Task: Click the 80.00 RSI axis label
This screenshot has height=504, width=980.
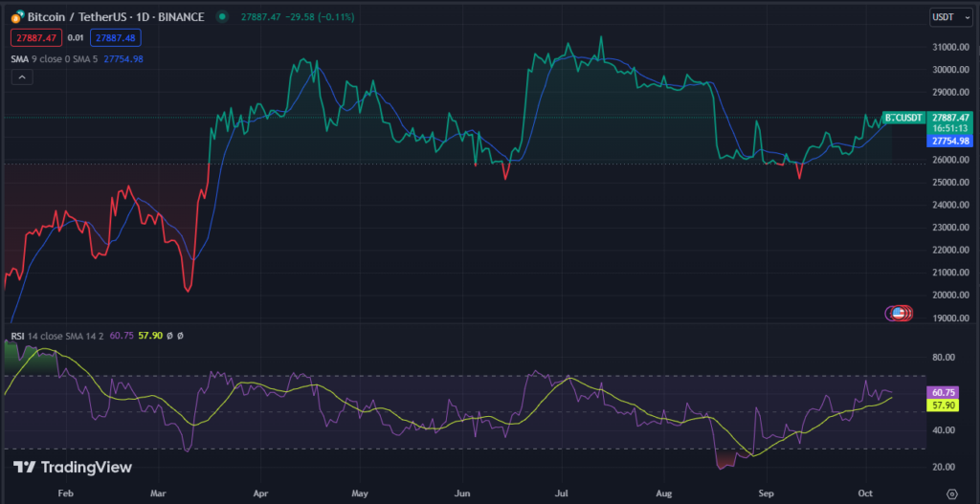Action: point(944,358)
